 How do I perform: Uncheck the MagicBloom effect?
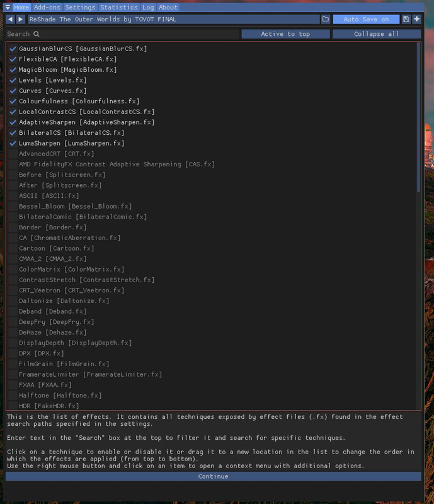13,70
